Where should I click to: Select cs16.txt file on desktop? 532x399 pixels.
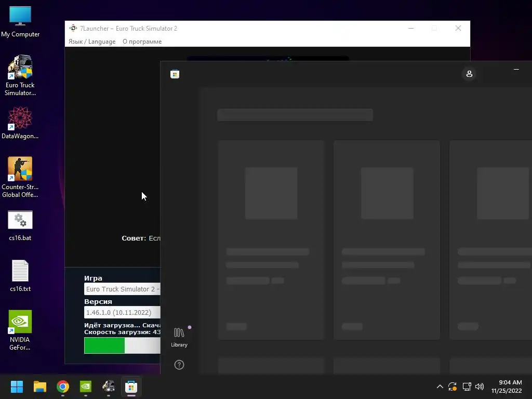click(x=20, y=276)
